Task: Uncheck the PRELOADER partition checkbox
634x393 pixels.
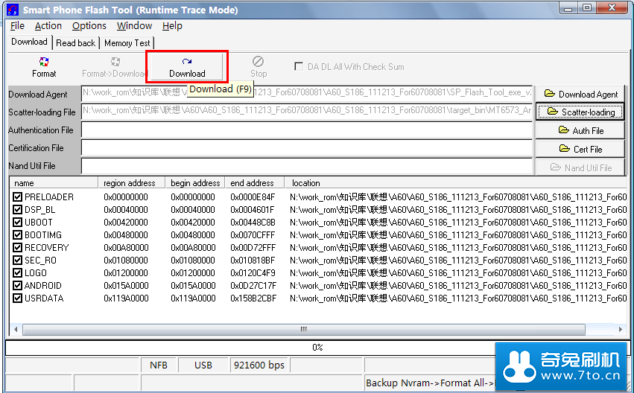Action: [x=17, y=197]
